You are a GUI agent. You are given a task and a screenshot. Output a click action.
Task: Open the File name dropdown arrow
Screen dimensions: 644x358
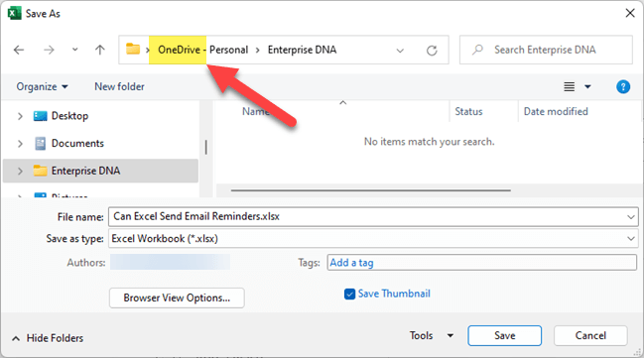(x=631, y=217)
